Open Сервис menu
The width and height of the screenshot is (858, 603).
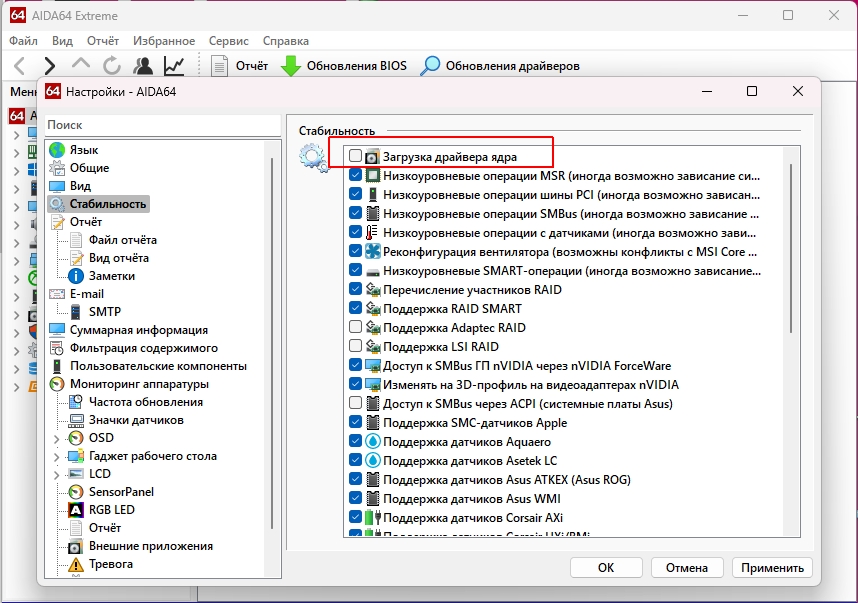(229, 41)
